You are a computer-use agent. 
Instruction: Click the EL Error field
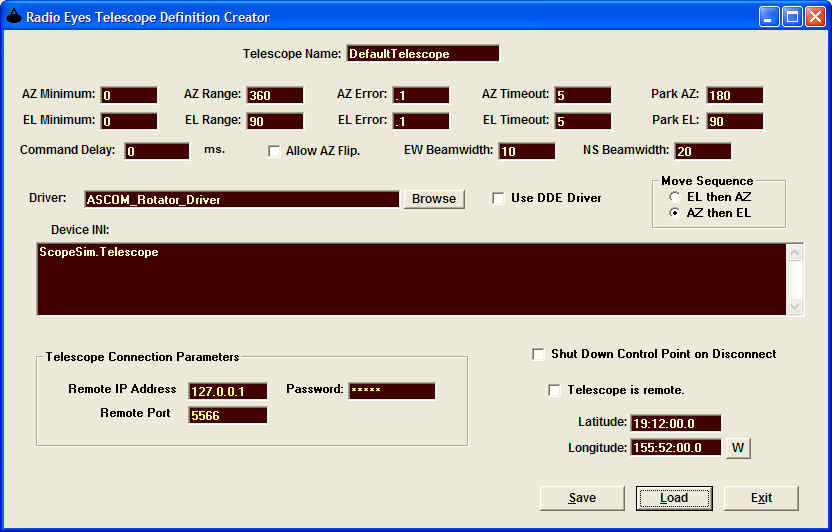click(x=421, y=121)
